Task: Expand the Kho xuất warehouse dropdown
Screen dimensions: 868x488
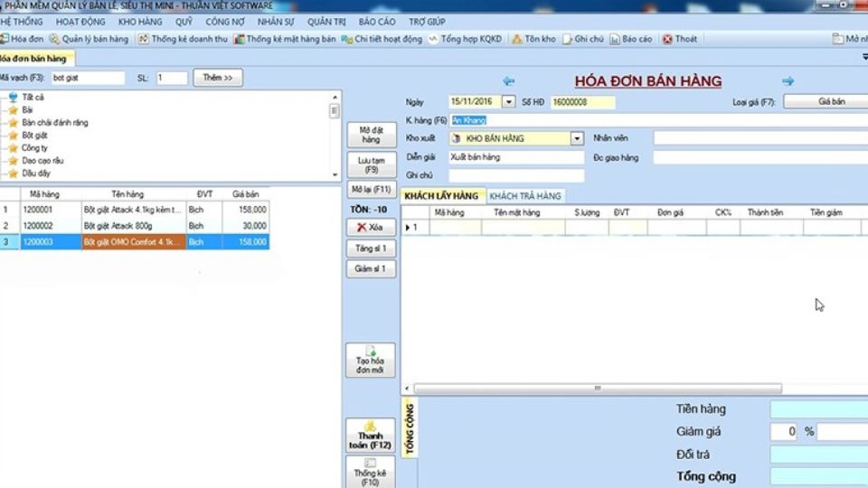Action: coord(577,138)
